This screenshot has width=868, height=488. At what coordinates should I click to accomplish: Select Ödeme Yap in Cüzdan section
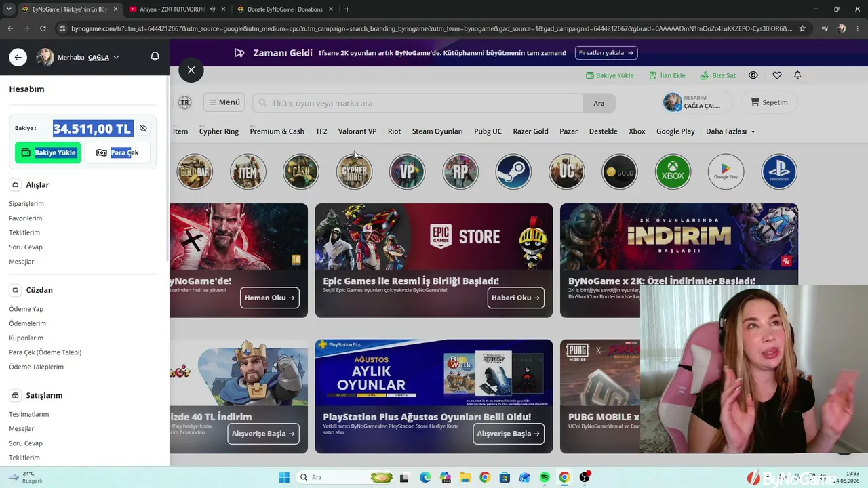pyautogui.click(x=26, y=309)
